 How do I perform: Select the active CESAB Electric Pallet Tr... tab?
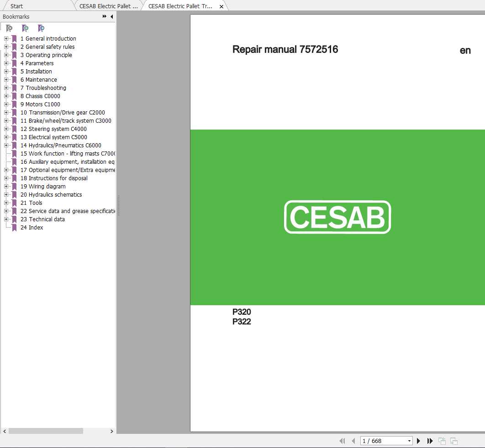click(180, 6)
